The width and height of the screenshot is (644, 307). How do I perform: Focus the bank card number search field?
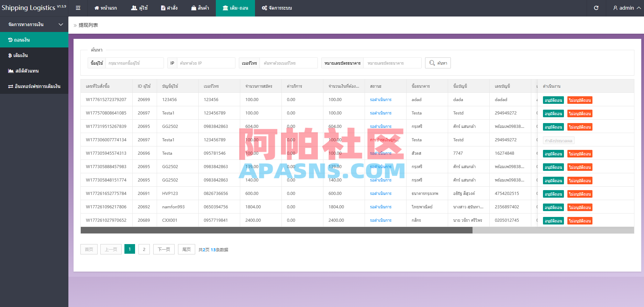392,63
